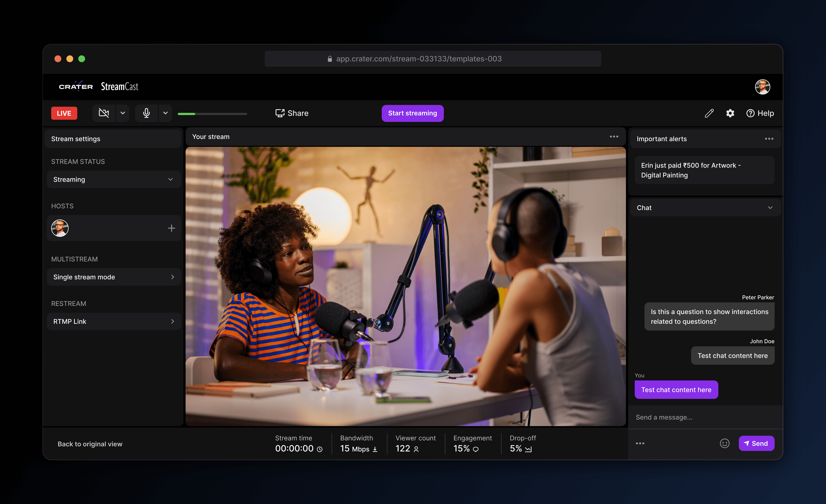Open microphone options dropdown arrow

pos(165,113)
